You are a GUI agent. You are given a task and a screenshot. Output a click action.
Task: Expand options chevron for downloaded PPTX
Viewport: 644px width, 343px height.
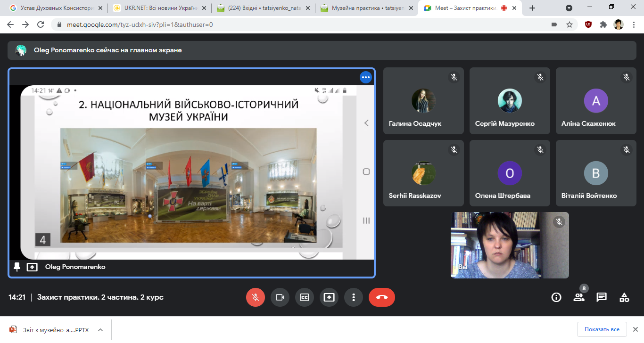click(100, 330)
